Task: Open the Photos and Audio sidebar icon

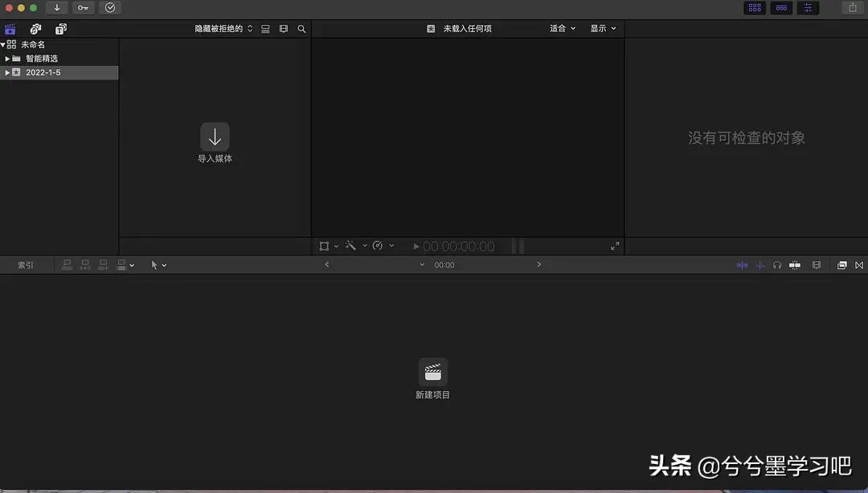Action: 35,28
